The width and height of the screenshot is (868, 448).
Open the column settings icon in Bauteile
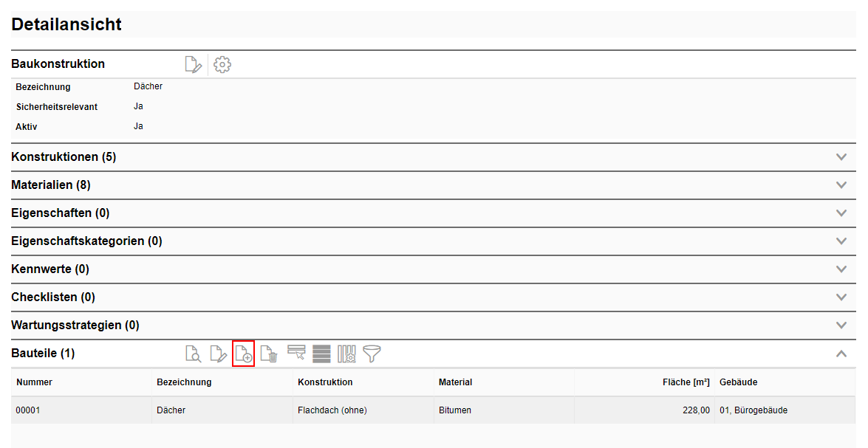(346, 354)
